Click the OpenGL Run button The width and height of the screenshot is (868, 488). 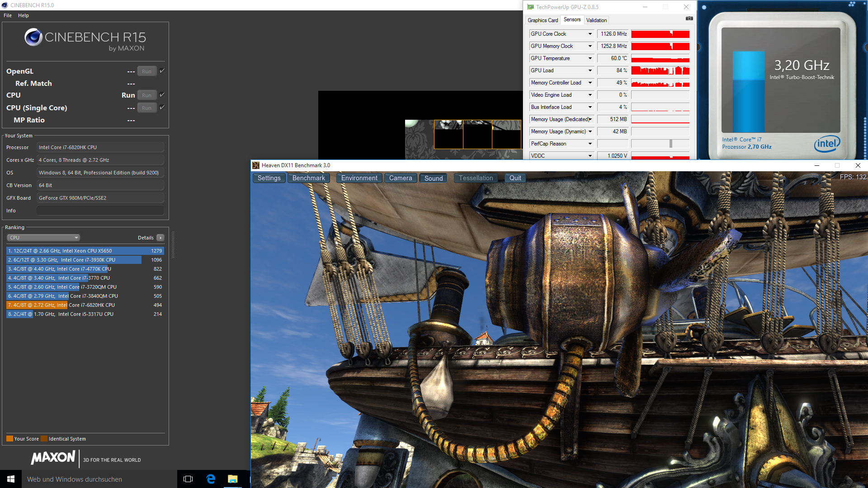coord(147,71)
